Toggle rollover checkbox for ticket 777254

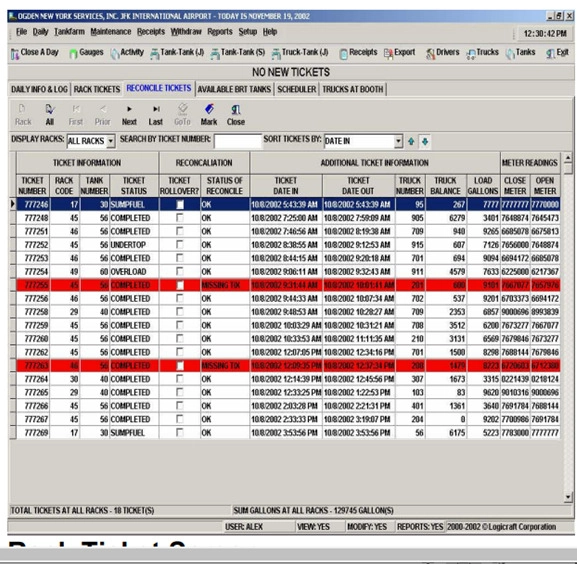click(180, 272)
